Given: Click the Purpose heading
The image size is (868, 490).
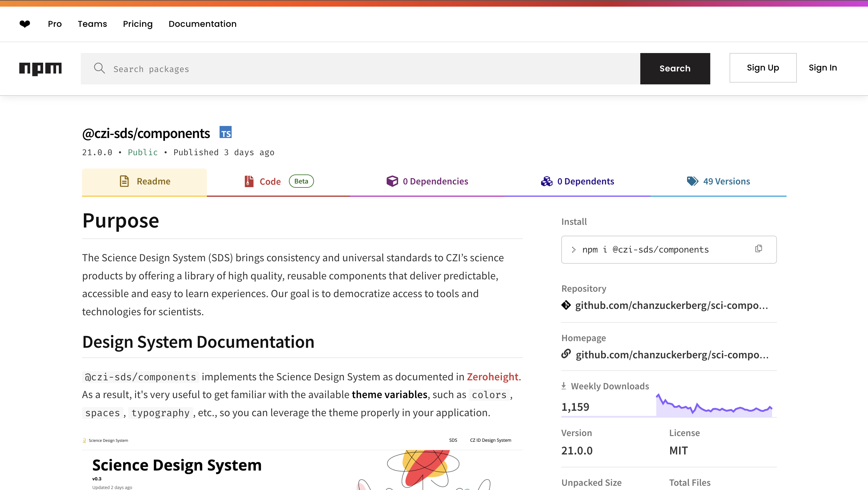Looking at the screenshot, I should [x=121, y=221].
